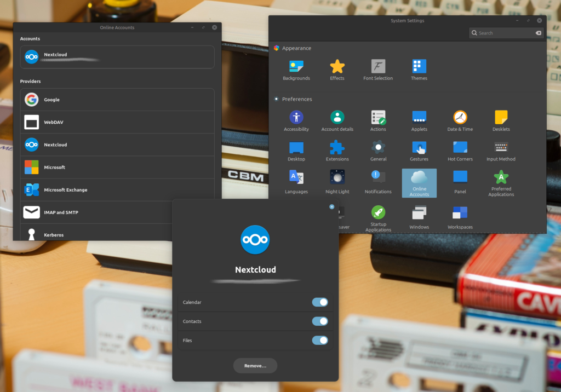Image resolution: width=561 pixels, height=392 pixels.
Task: Open the connected Nextcloud account under Accounts
Action: [x=117, y=57]
